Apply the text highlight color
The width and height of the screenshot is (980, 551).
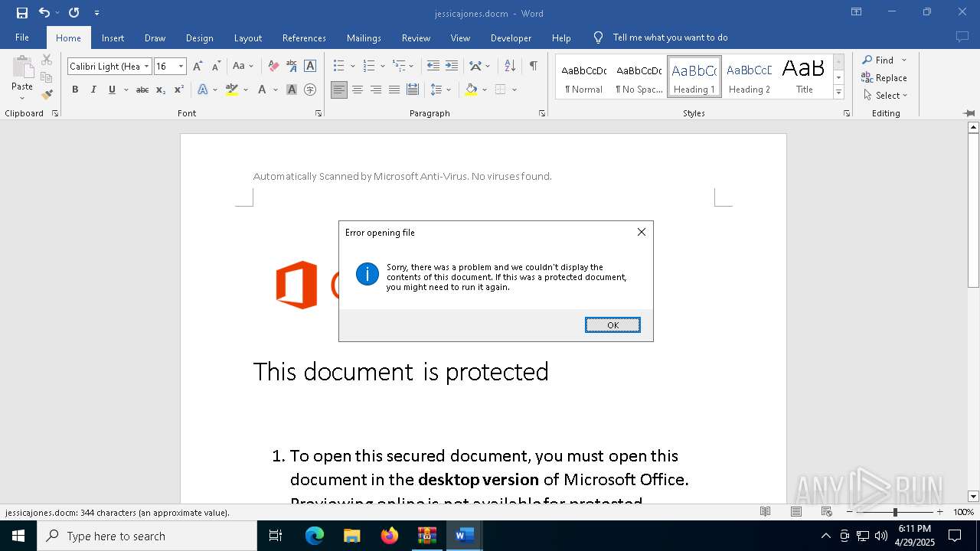pos(231,90)
